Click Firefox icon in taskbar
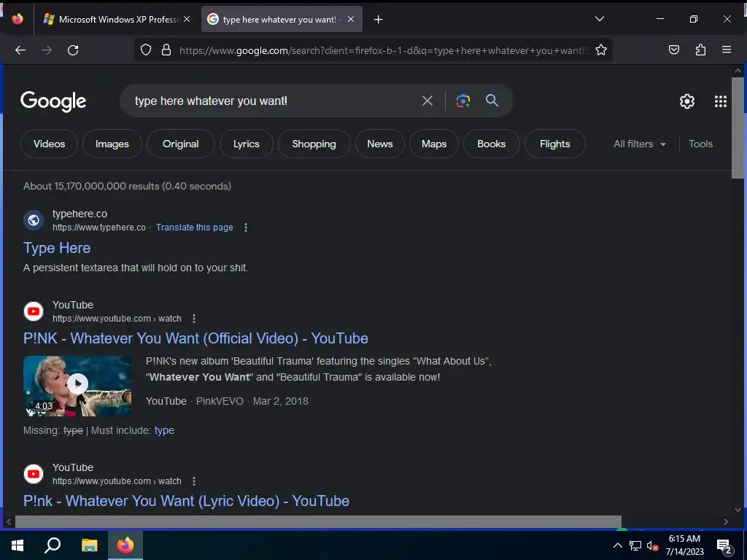Viewport: 747px width, 560px height. (x=125, y=545)
